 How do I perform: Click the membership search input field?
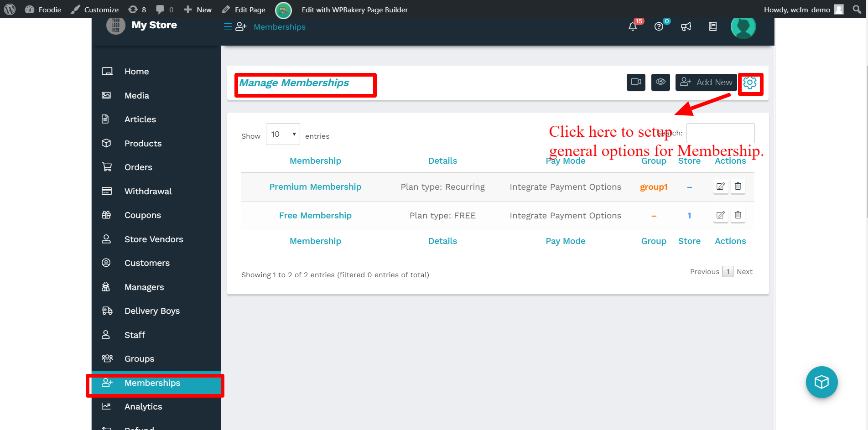pyautogui.click(x=720, y=133)
